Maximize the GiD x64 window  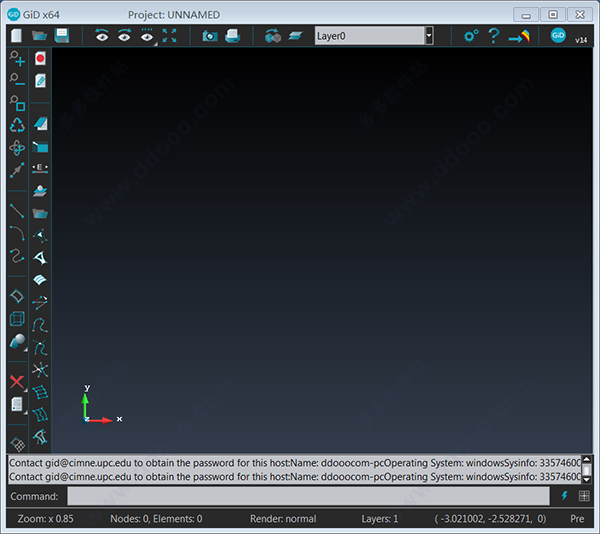click(553, 15)
